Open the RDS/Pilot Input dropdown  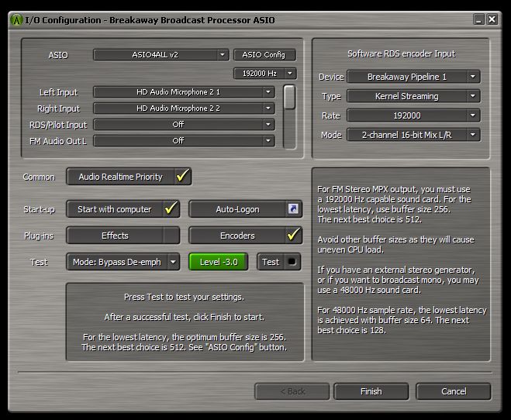pyautogui.click(x=184, y=124)
